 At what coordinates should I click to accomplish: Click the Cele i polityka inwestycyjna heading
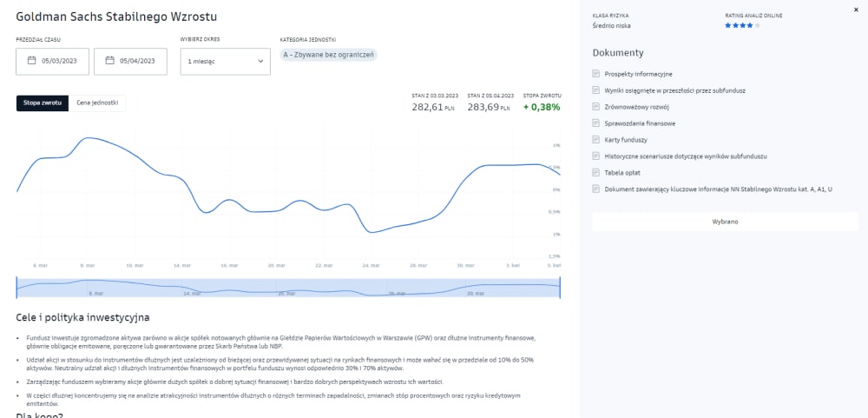coord(82,318)
